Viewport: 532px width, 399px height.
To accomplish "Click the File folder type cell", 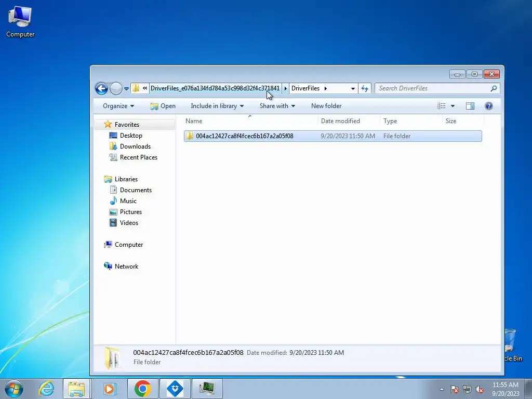I will click(396, 136).
